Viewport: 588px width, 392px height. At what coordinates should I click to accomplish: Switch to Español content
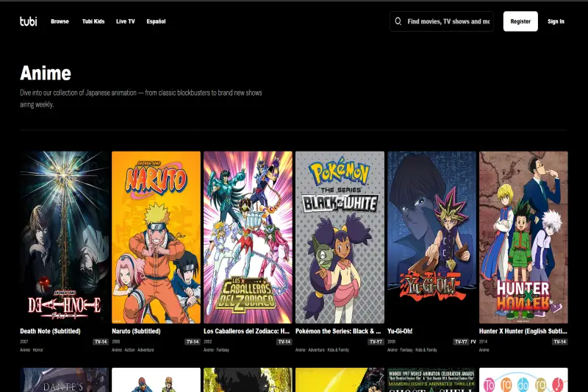[x=156, y=21]
